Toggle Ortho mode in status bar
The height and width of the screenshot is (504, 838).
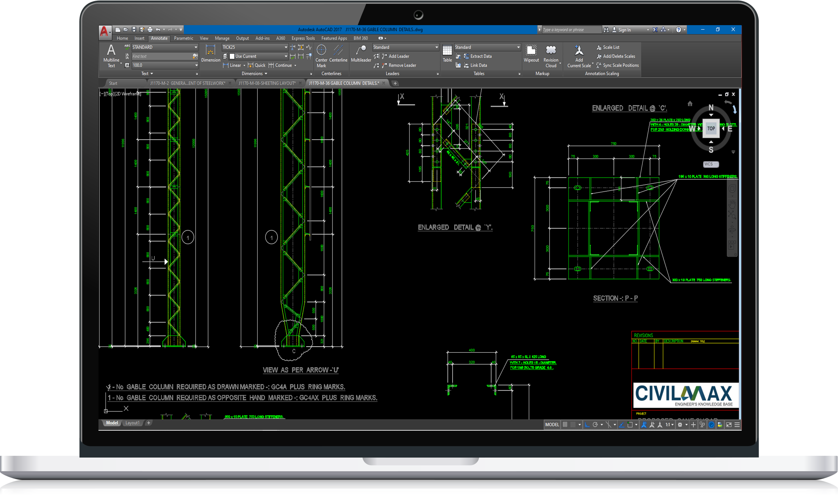tap(587, 424)
